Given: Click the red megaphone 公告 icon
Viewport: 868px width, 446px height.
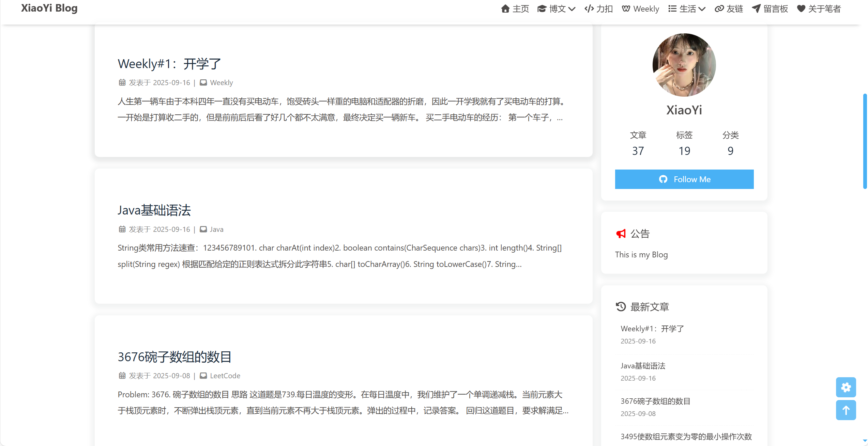Looking at the screenshot, I should pyautogui.click(x=621, y=234).
